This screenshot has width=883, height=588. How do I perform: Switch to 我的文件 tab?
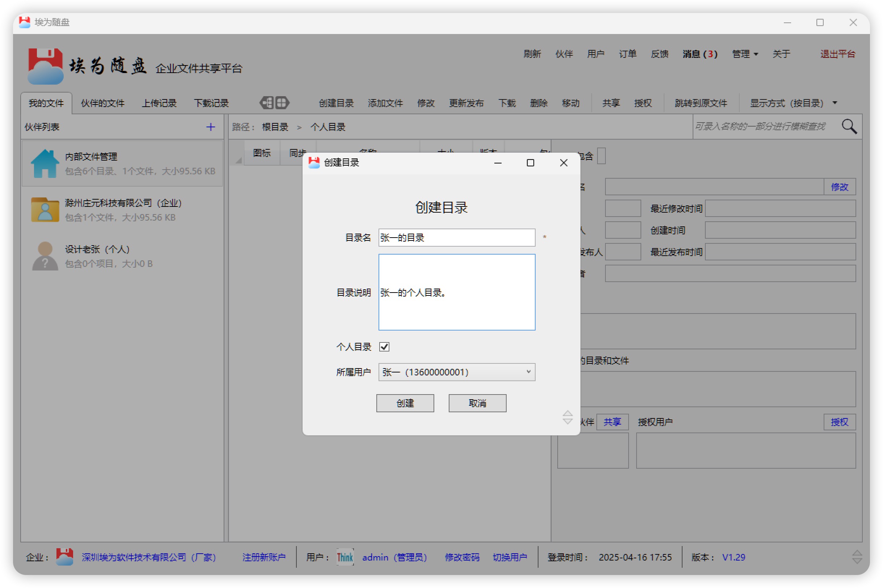46,103
